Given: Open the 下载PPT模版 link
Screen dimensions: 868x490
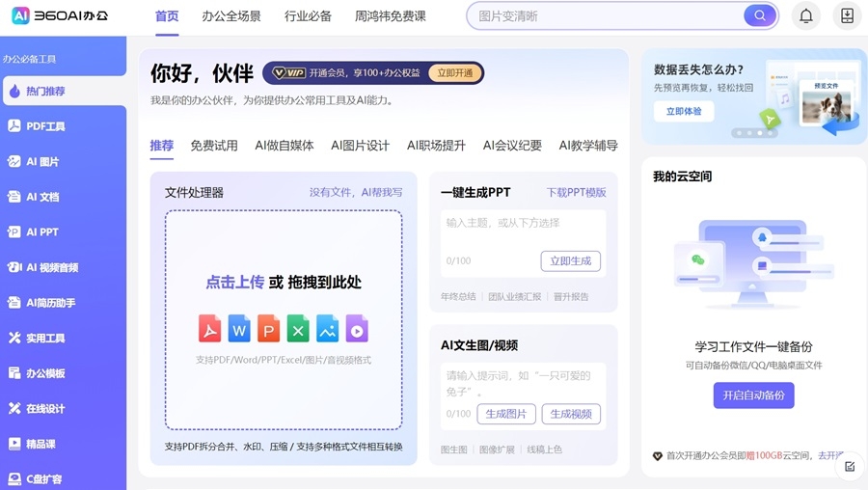Looking at the screenshot, I should [577, 192].
